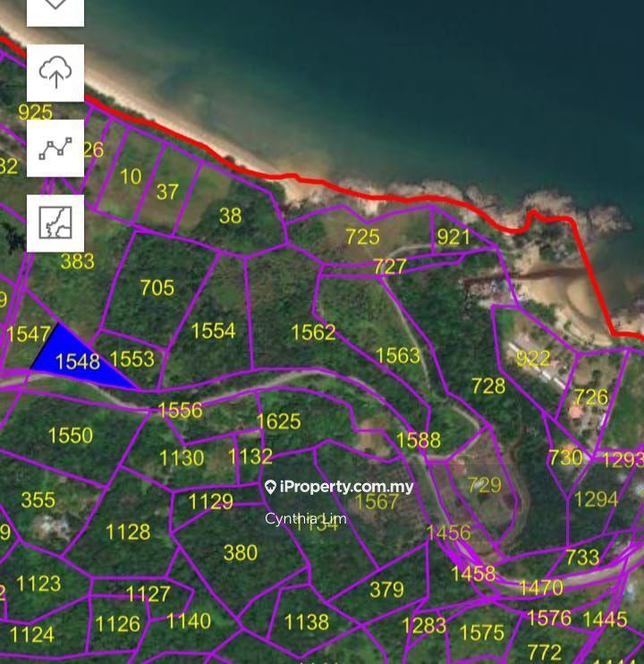Select land parcel 379
The height and width of the screenshot is (664, 644).
386,589
